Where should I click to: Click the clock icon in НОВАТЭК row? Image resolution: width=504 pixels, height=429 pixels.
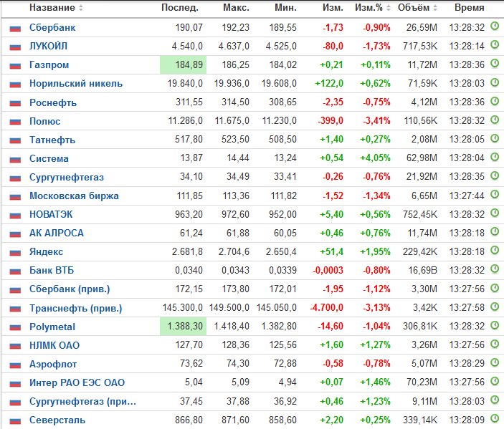point(495,213)
